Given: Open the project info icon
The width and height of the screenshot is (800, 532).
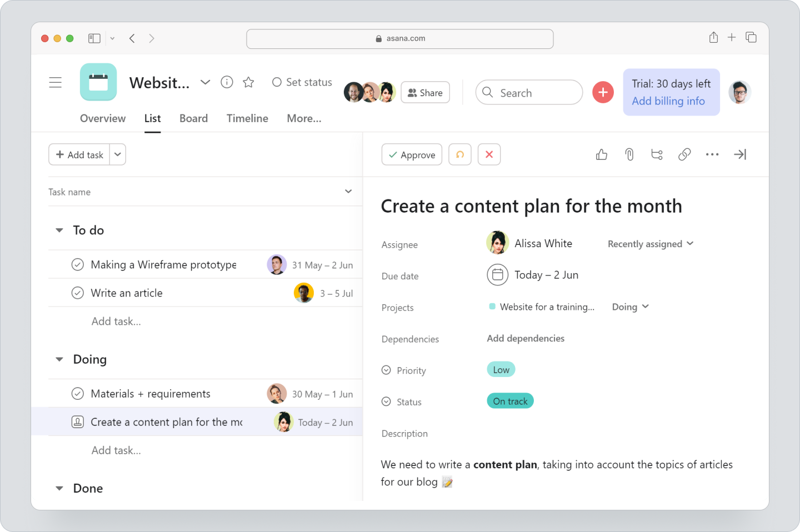Looking at the screenshot, I should click(227, 82).
